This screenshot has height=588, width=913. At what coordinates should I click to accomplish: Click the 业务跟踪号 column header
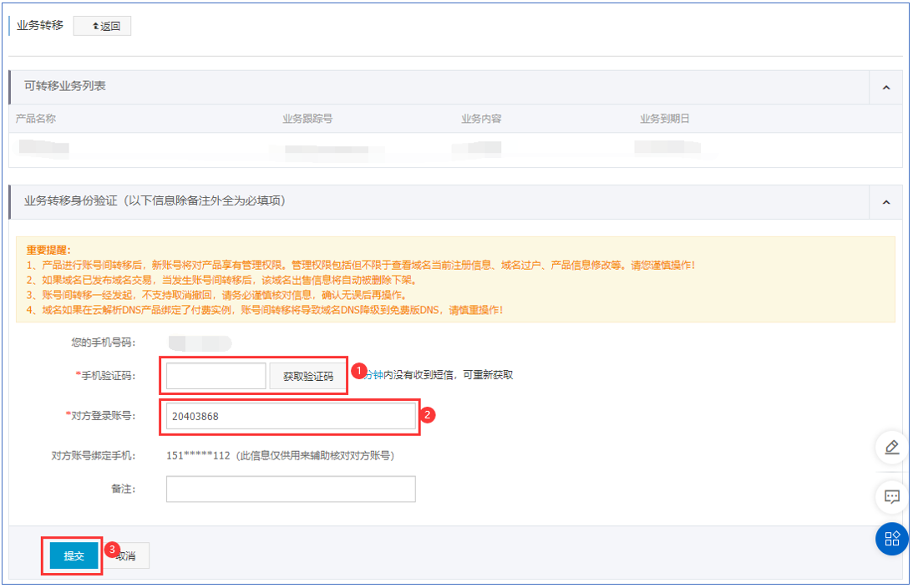(307, 119)
